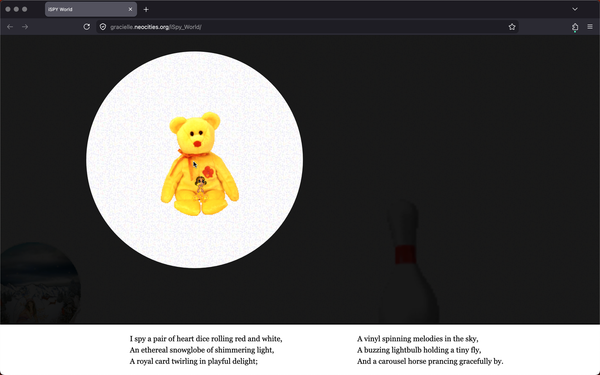Click the line 'I spy a pair of heart dice rolling red and white,'
Image resolution: width=600 pixels, height=375 pixels.
[206, 339]
